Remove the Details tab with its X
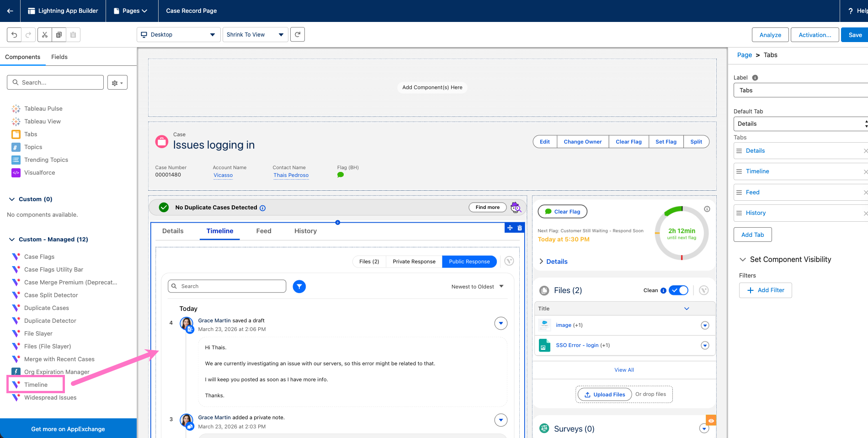The image size is (868, 438). [x=865, y=151]
